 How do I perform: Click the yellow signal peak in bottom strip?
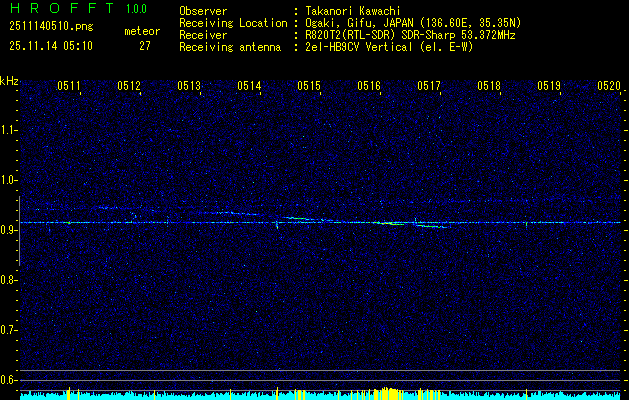click(385, 394)
